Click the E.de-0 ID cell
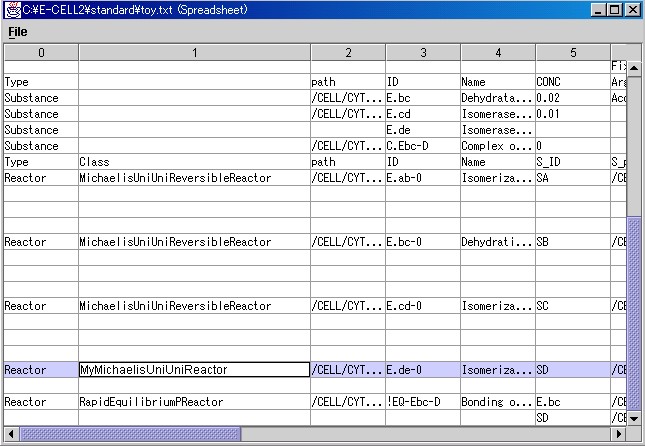The width and height of the screenshot is (645, 446). pos(423,370)
